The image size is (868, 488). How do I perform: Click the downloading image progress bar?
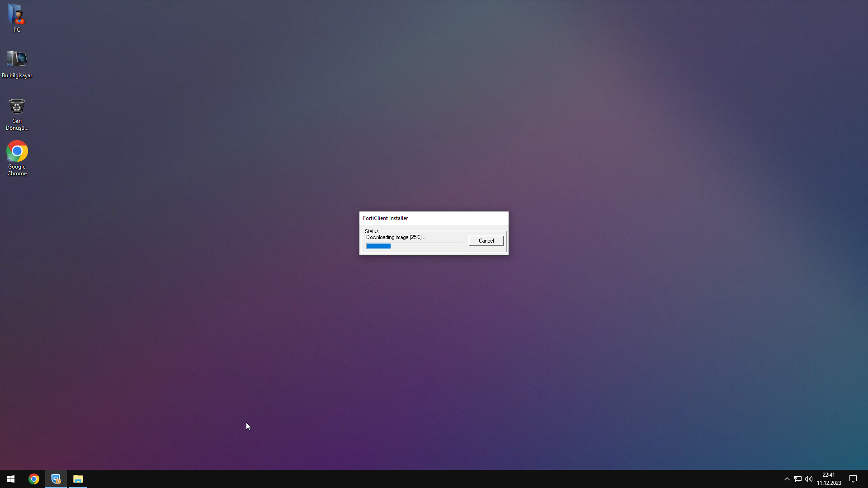413,246
